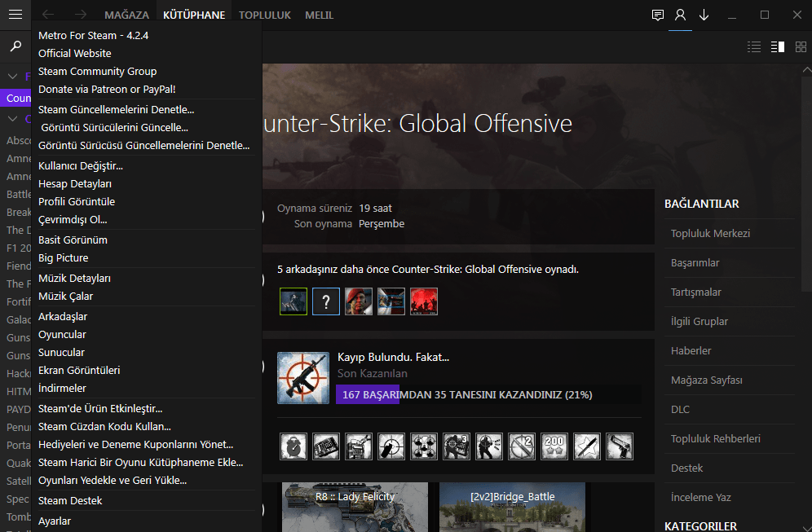Open the [2v2]Bridge_Battle workshop thumbnail
The image size is (812, 532).
pos(512,508)
